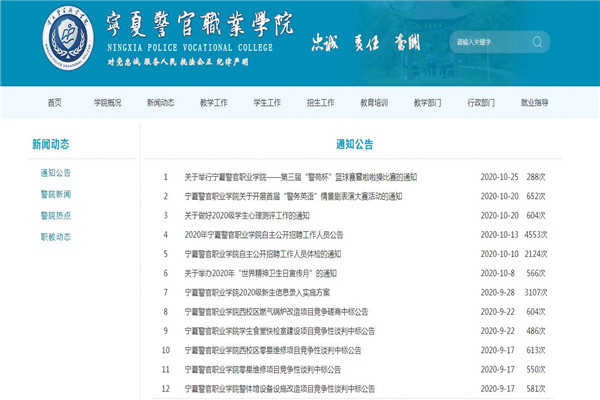Select 通知公告 in the left sidebar
This screenshot has height=400, width=600.
[56, 173]
